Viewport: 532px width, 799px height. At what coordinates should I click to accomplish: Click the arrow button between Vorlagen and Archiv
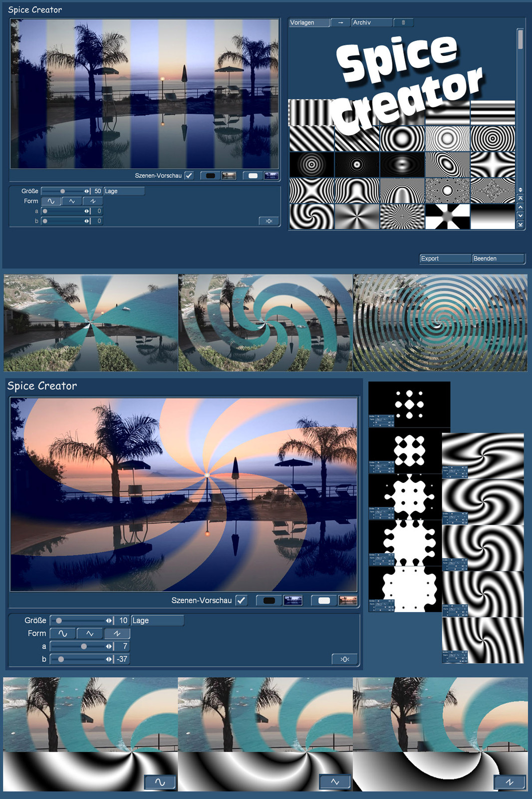coord(340,22)
